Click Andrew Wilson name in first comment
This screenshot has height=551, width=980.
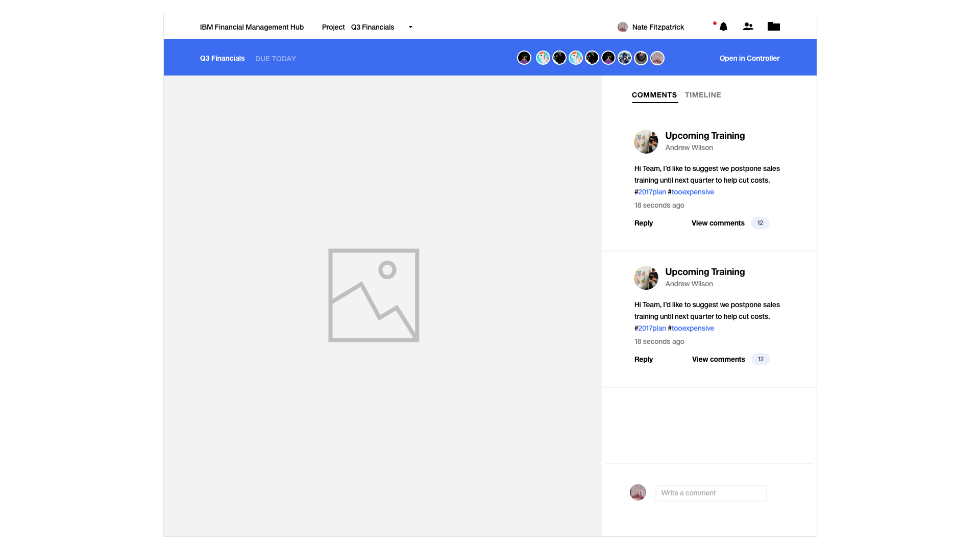(689, 147)
